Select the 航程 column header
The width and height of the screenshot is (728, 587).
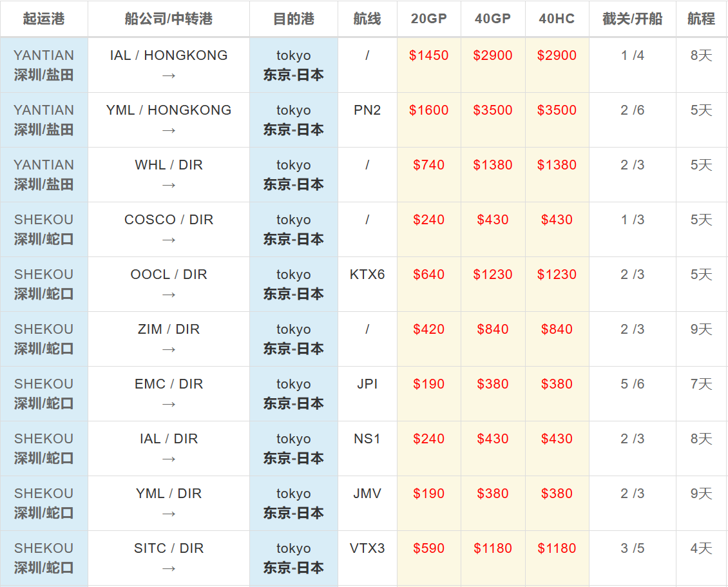pos(701,19)
